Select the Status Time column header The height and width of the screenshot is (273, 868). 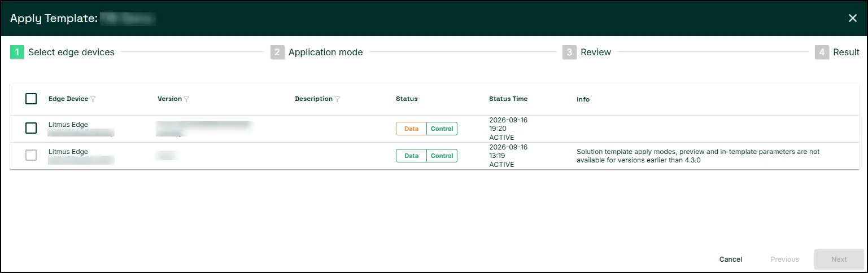tap(508, 99)
